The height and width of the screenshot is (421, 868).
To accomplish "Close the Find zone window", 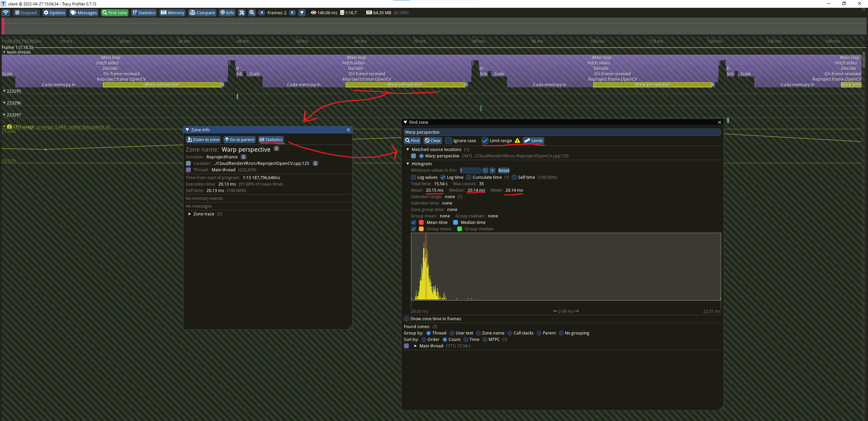I will pos(719,122).
